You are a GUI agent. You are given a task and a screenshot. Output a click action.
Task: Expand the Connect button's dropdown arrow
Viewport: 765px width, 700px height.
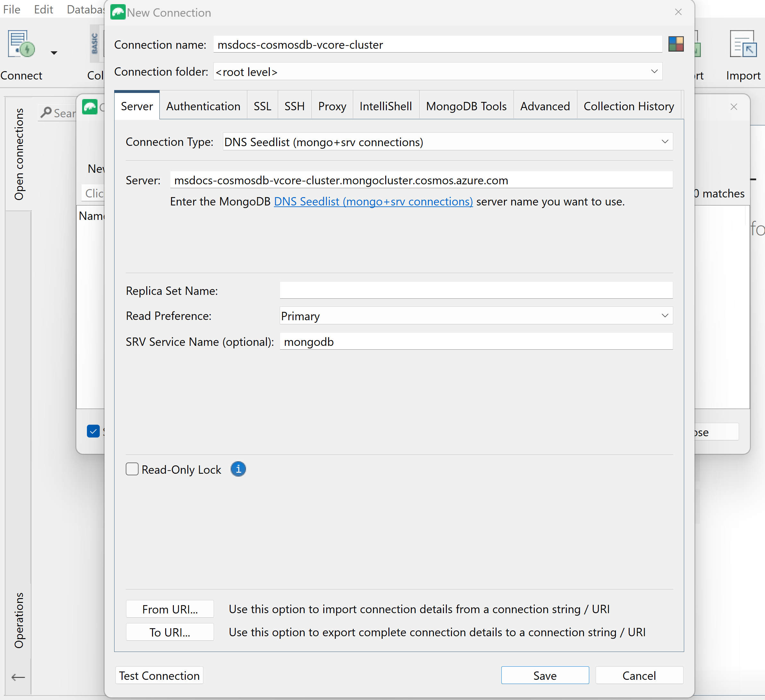54,53
